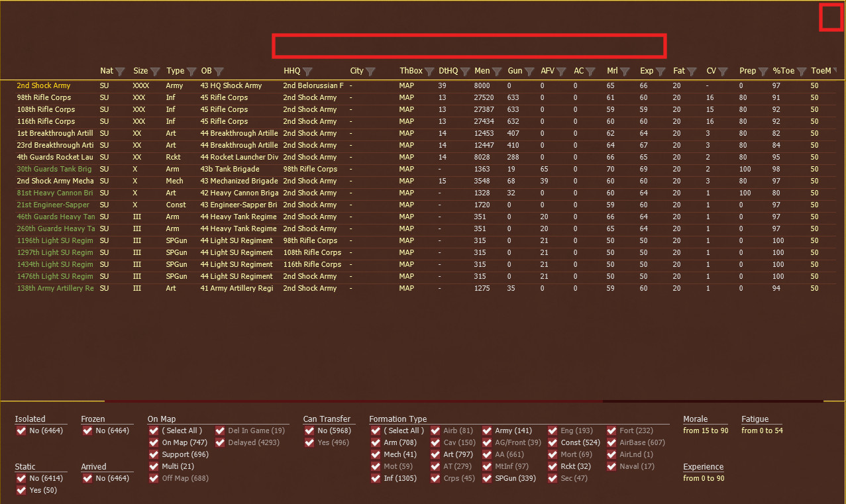The width and height of the screenshot is (846, 504).
Task: Toggle Arrived No (6464) checkbox
Action: 87,478
